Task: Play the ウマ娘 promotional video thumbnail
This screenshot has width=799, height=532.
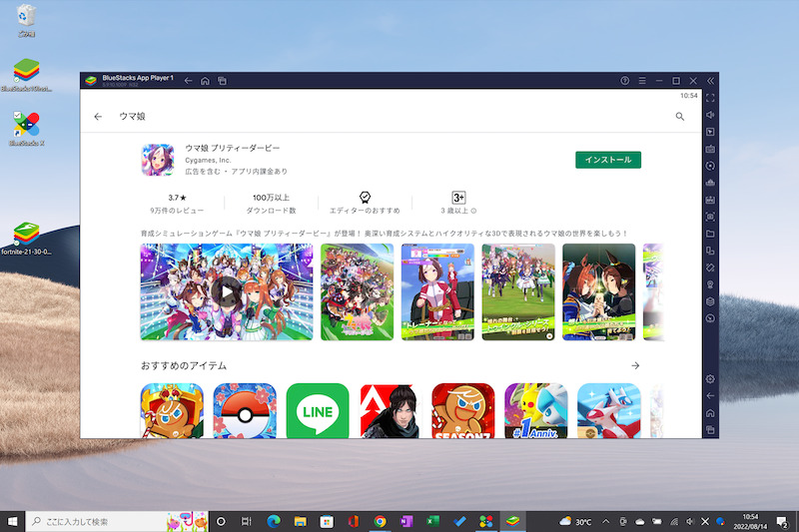Action: point(228,291)
